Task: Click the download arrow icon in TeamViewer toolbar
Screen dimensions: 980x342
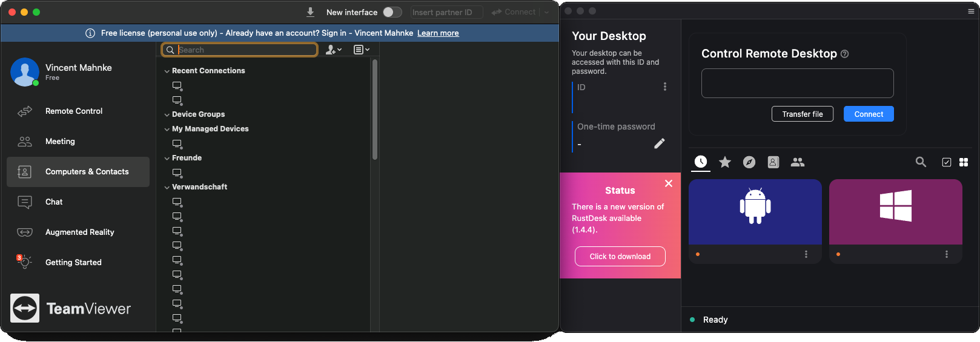Action: pyautogui.click(x=310, y=12)
